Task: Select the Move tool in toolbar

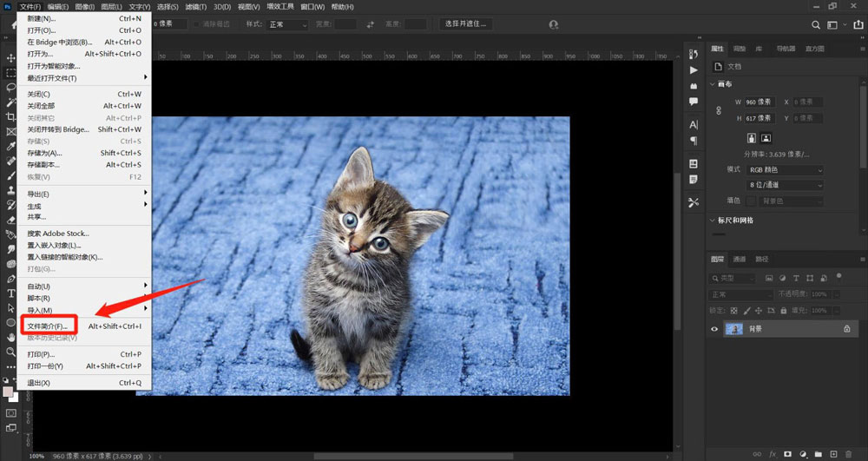Action: tap(11, 57)
